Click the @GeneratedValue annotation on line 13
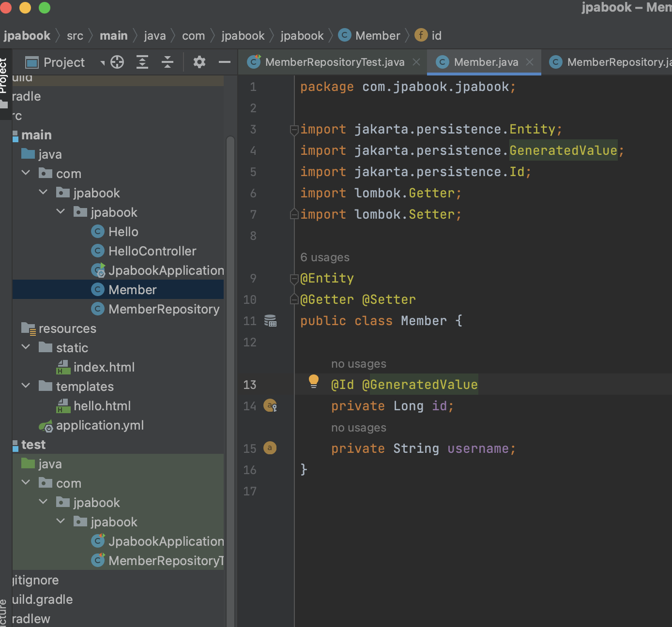Screen dimensions: 672x627 click(x=420, y=385)
